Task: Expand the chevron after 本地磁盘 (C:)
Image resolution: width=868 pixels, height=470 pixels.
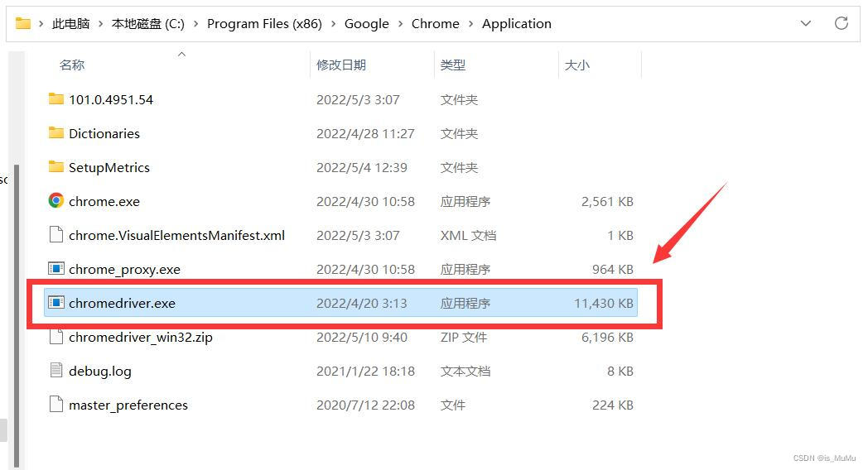Action: (195, 24)
